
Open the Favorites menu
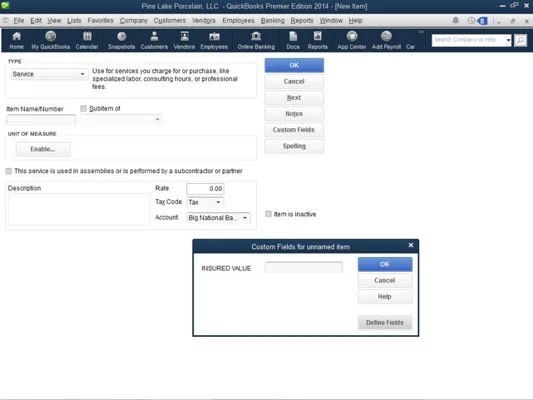(100, 20)
